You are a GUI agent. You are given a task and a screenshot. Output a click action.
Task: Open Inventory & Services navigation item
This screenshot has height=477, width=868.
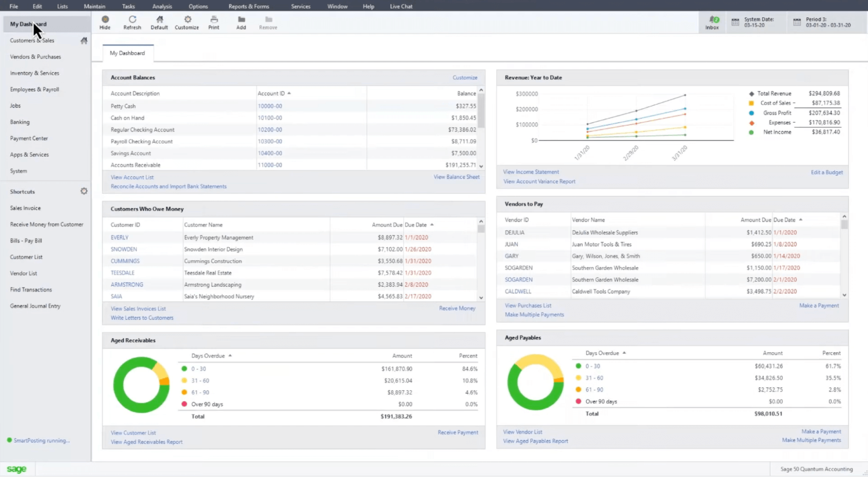pyautogui.click(x=34, y=73)
